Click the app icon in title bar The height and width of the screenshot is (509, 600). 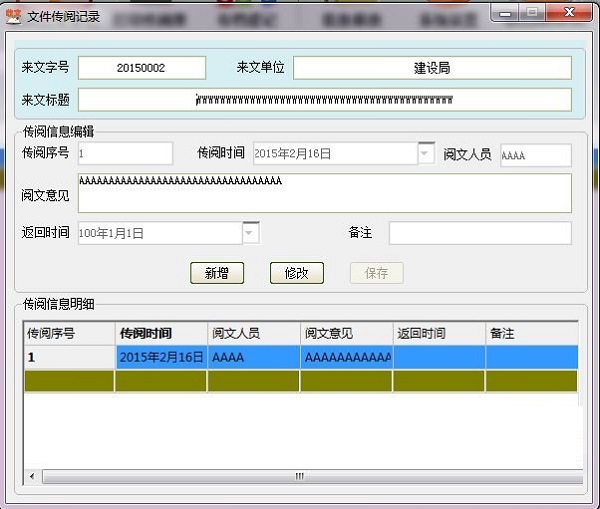[13, 16]
